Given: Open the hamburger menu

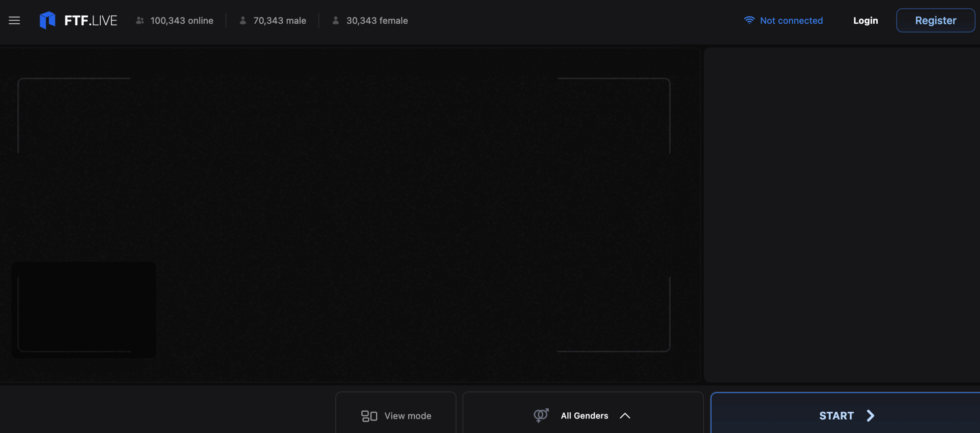Looking at the screenshot, I should pyautogui.click(x=14, y=20).
